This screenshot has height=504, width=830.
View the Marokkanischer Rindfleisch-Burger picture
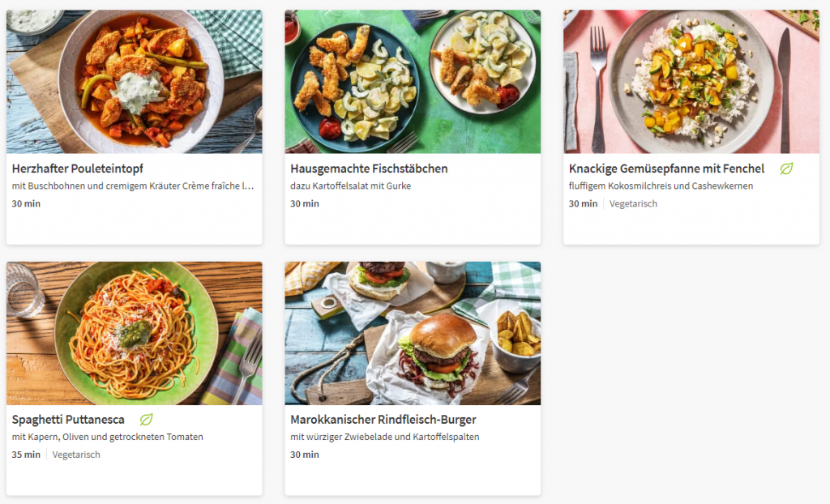[x=413, y=333]
